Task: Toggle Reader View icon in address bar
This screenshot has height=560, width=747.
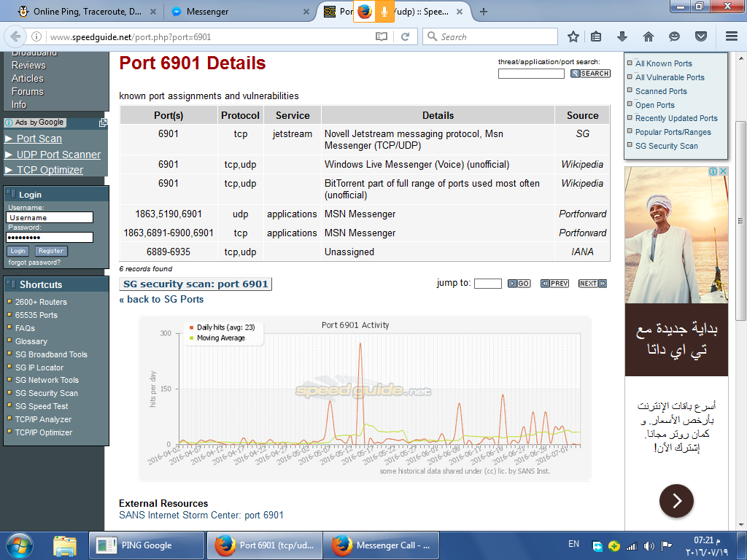Action: tap(381, 36)
